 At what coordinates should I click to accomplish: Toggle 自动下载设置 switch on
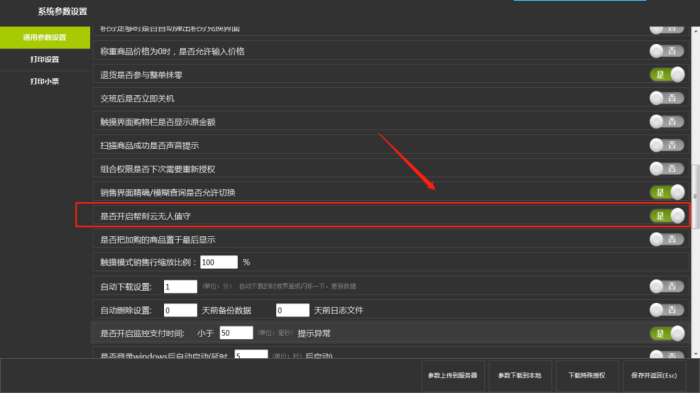pos(667,286)
